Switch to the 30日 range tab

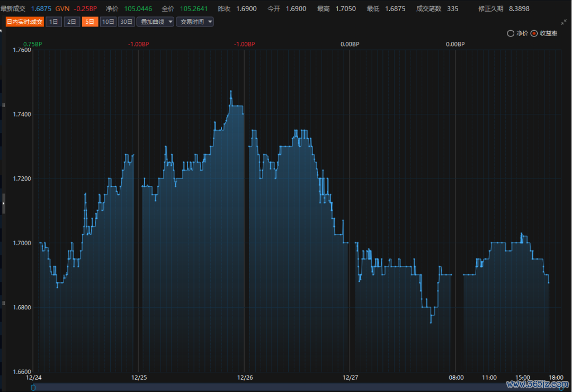[x=126, y=22]
